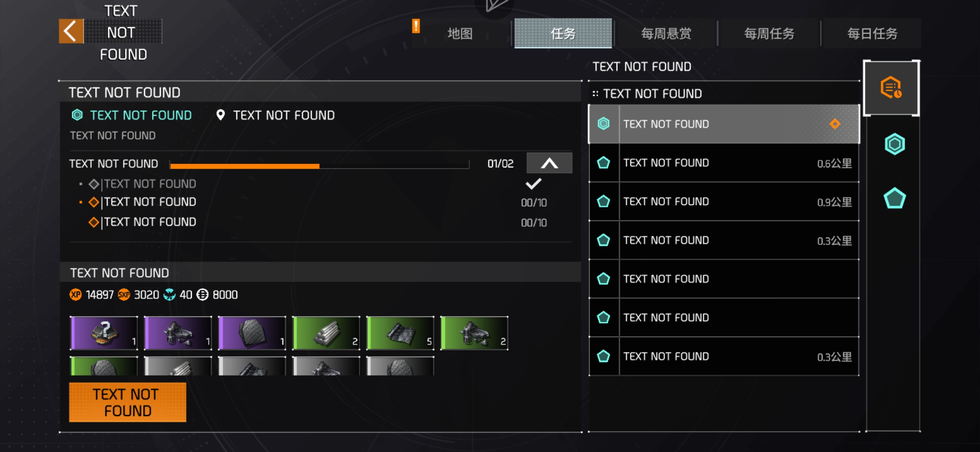Click the map pin location icon

(x=220, y=115)
